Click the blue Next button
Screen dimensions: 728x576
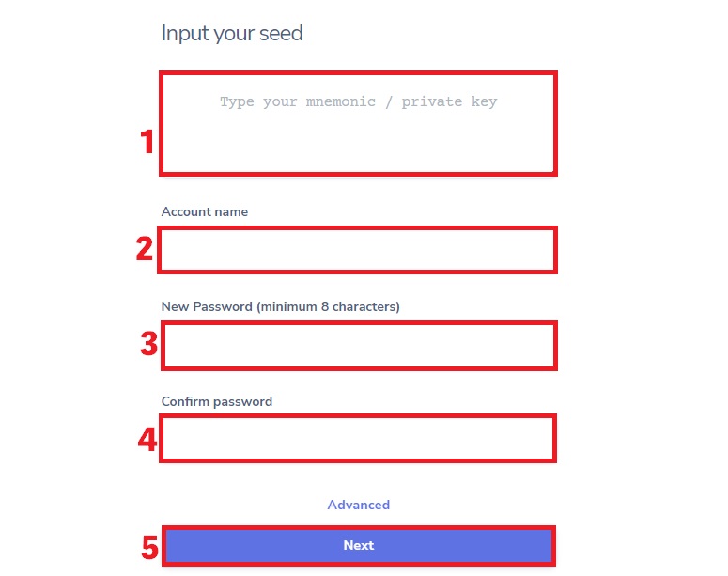[x=359, y=545]
